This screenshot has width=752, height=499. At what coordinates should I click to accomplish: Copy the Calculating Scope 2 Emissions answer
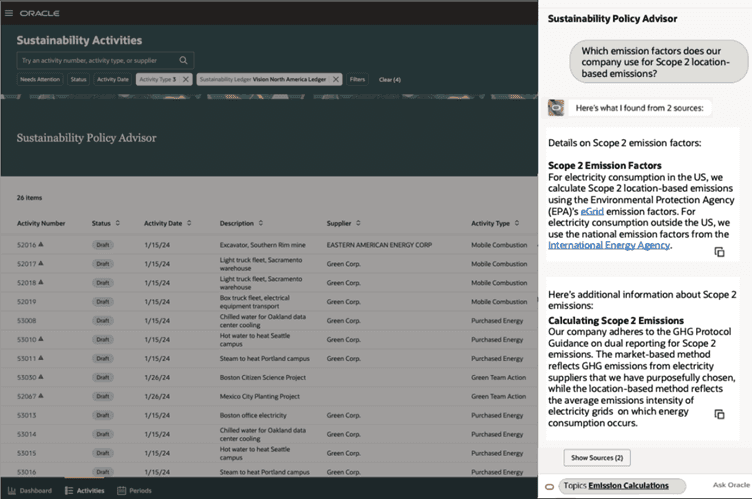pos(719,414)
